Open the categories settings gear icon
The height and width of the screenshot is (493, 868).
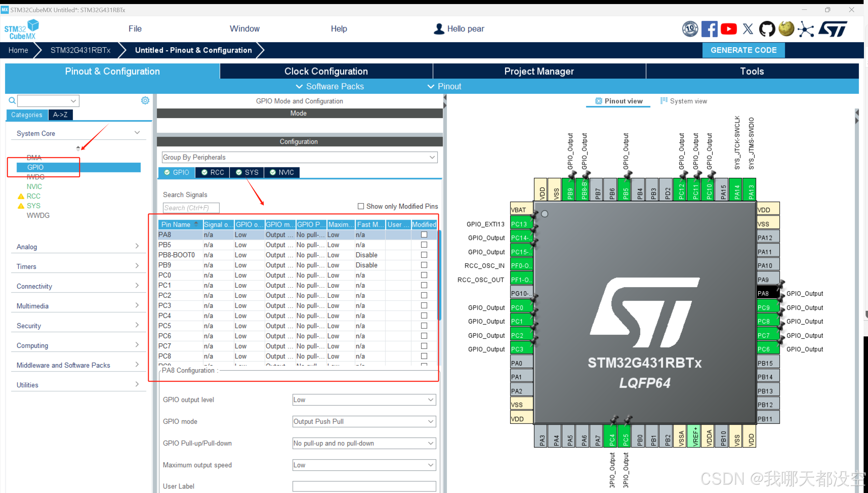145,101
